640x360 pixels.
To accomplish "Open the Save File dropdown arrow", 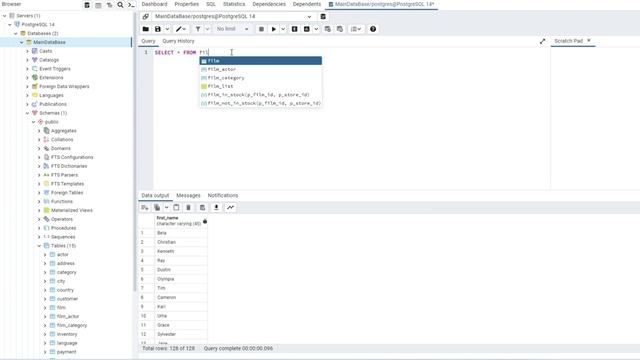I will point(167,29).
